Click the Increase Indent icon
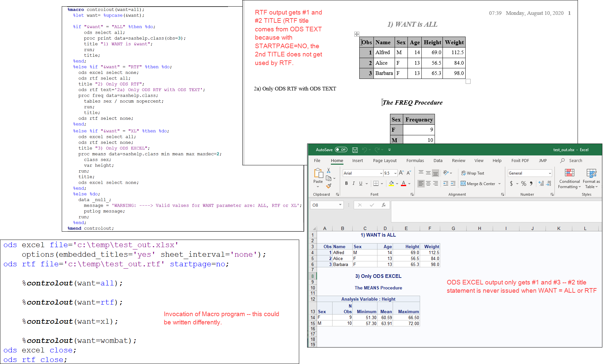This screenshot has height=364, width=603. point(453,183)
